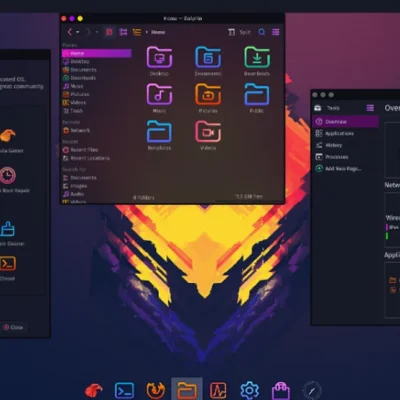Switch to details tree view mode
400x400 pixels.
click(137, 32)
